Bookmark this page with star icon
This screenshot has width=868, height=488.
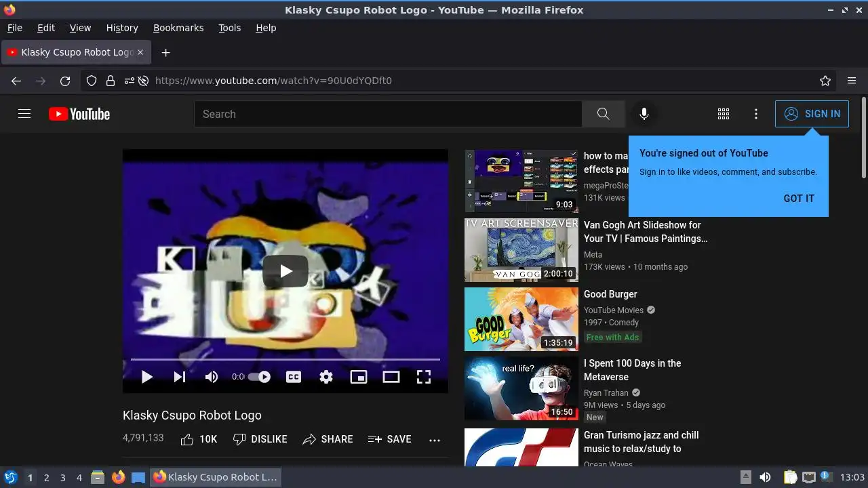(825, 81)
